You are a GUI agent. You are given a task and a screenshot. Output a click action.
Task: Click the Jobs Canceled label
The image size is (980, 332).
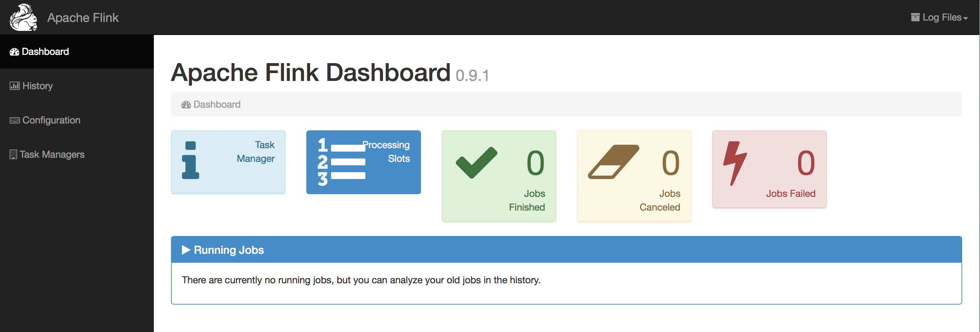[660, 200]
